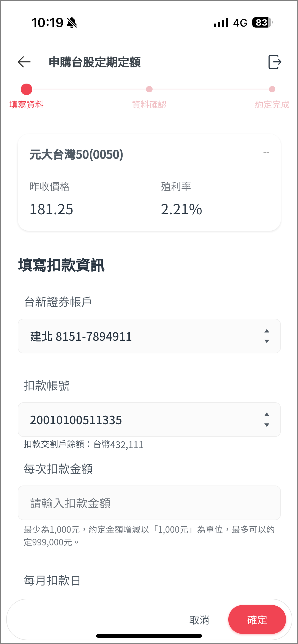Image resolution: width=298 pixels, height=644 pixels.
Task: Tap the 昨收價格 181.25 value
Action: [x=51, y=209]
